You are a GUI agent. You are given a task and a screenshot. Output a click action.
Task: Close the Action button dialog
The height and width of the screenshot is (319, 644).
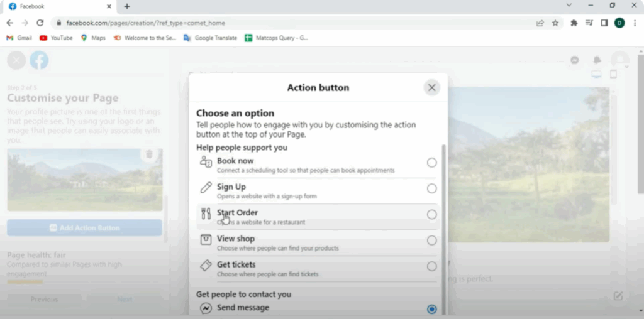(x=431, y=87)
